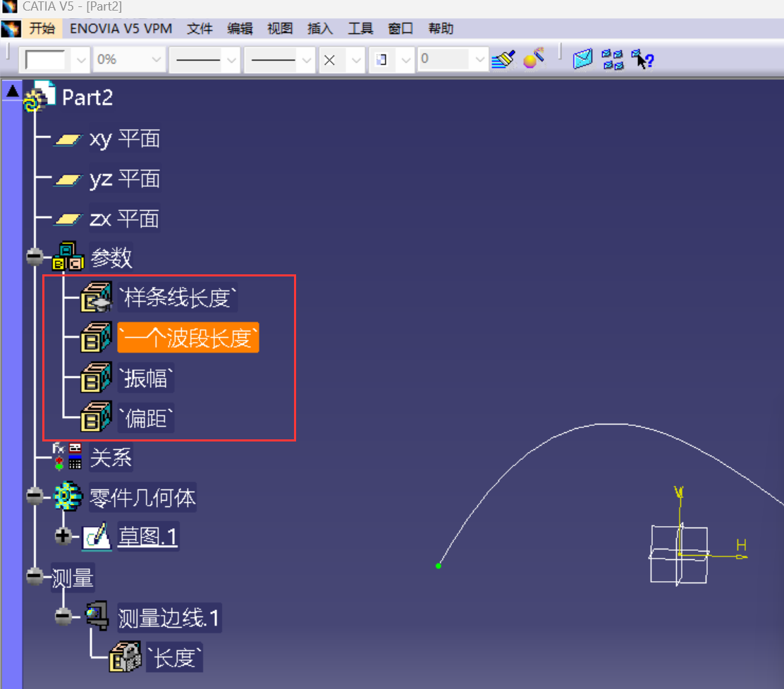The image size is (784, 689).
Task: Select the 测量 tree label
Action: coord(73,578)
